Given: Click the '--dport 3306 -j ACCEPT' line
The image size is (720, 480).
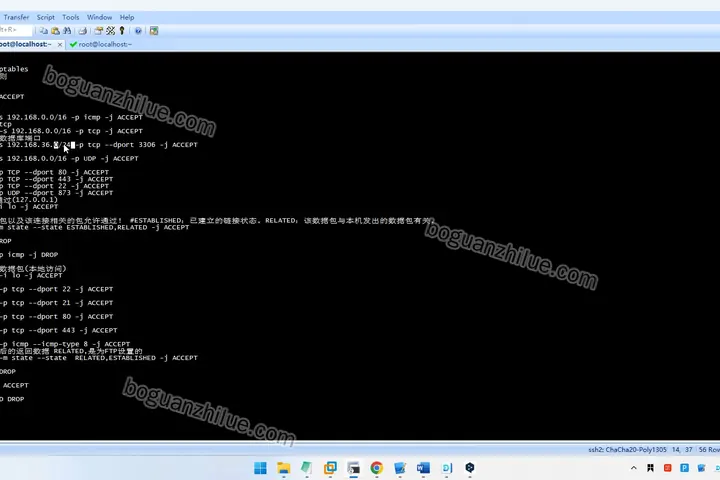Looking at the screenshot, I should pos(99,145).
